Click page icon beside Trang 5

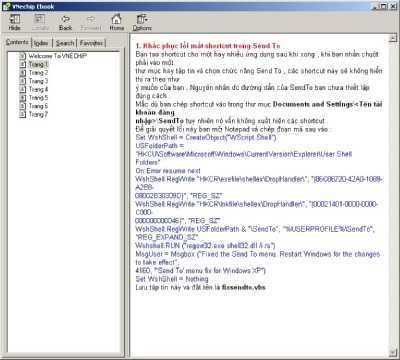point(23,98)
